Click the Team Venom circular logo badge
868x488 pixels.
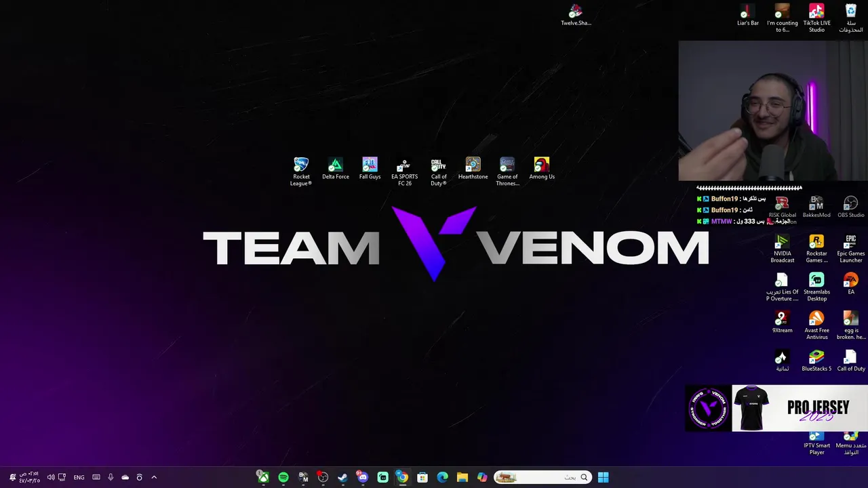pyautogui.click(x=709, y=408)
